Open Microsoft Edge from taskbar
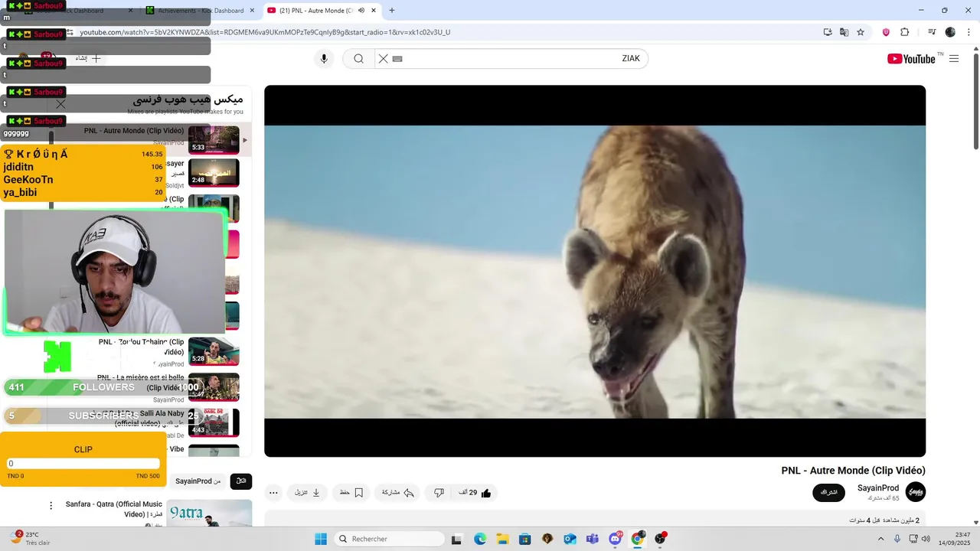Screen dimensions: 980x551 tap(480, 539)
